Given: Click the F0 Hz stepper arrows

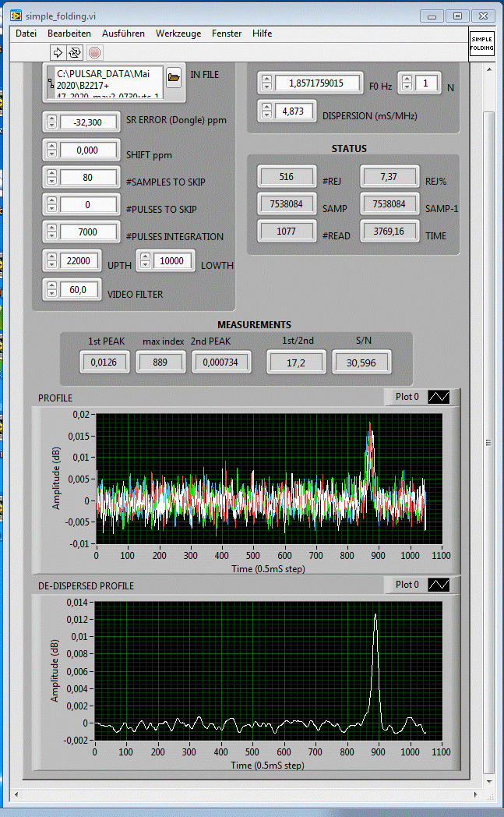Looking at the screenshot, I should coord(266,83).
